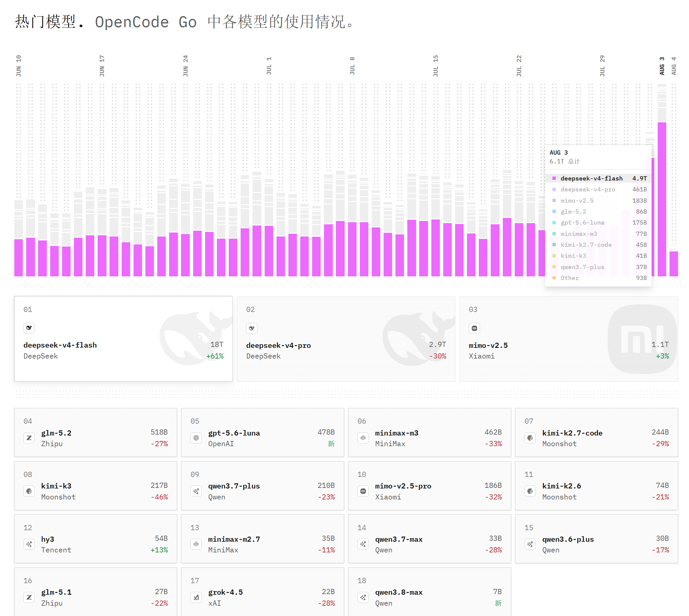Click the JUL 8 date label on chart axis
689x616 pixels.
(352, 66)
